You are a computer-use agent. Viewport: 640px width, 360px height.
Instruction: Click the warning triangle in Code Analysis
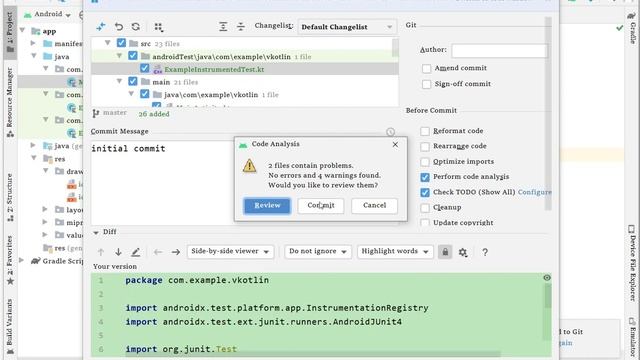249,166
